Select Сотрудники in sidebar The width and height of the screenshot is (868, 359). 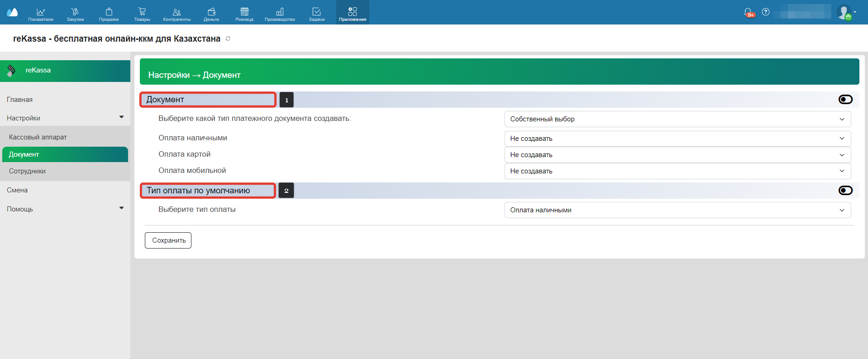(27, 171)
